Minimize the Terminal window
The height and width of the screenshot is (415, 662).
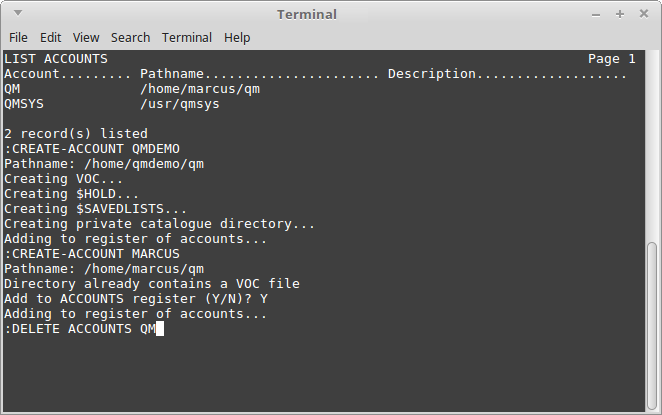coord(596,15)
